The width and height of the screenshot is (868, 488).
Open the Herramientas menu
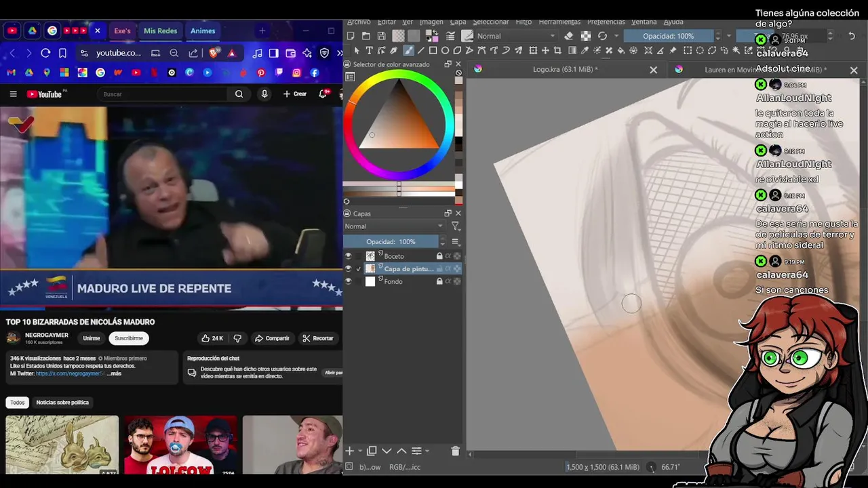[559, 22]
